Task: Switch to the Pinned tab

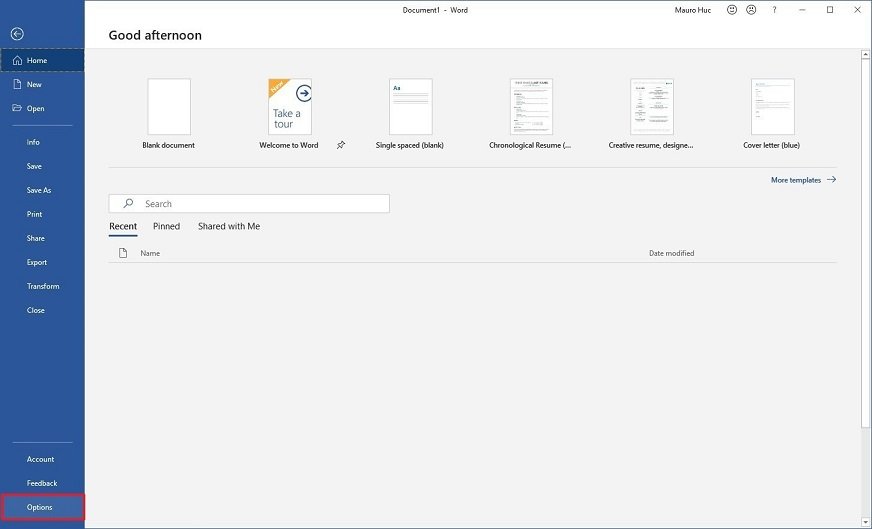Action: click(x=166, y=226)
